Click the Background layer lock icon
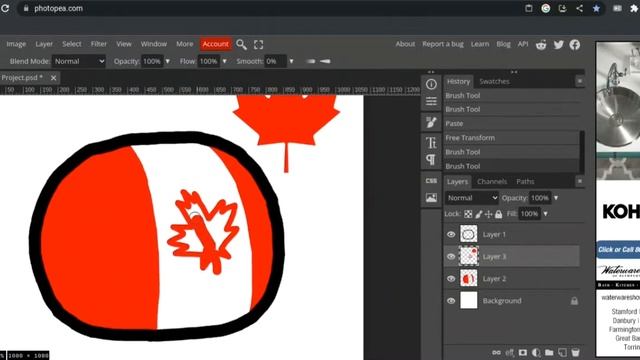640x360 pixels. 574,301
